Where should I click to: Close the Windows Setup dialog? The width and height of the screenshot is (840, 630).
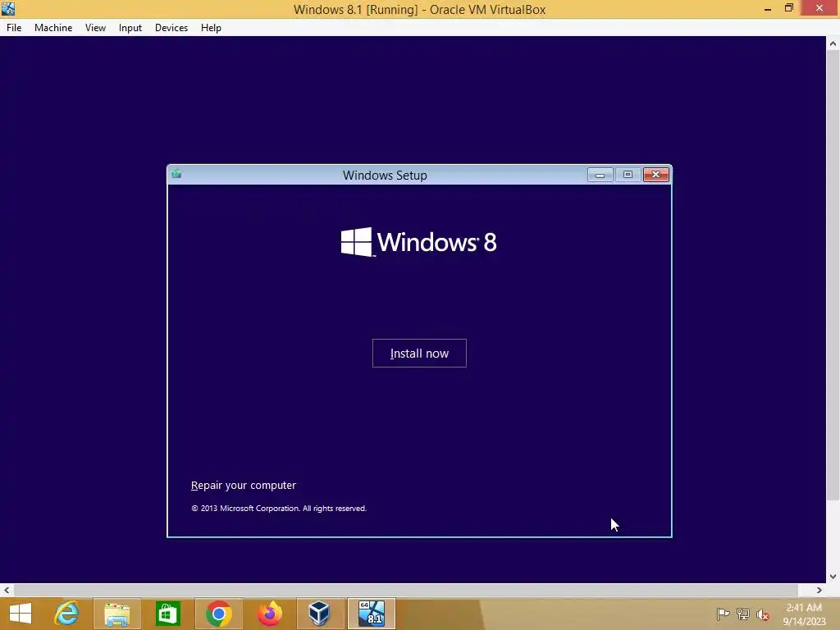(655, 175)
